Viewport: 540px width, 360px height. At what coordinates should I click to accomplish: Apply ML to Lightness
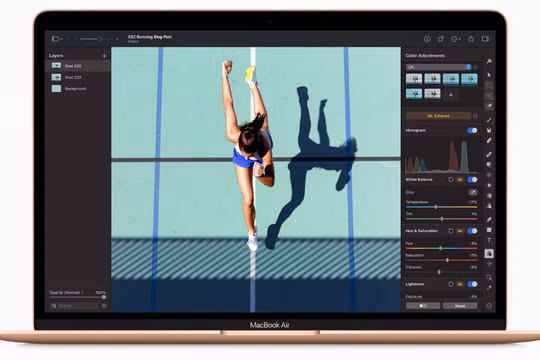[x=460, y=284]
